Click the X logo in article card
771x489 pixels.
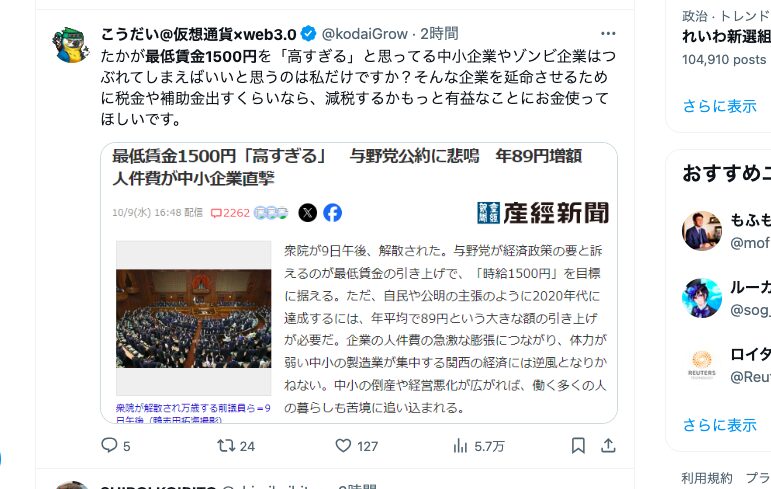point(308,213)
